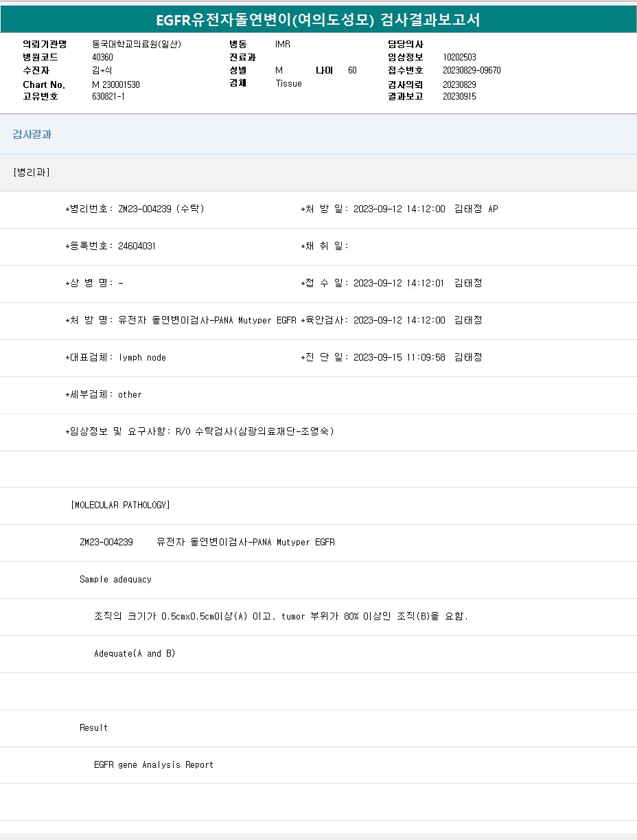Select the [병리과] section label
The image size is (637, 840).
click(32, 172)
